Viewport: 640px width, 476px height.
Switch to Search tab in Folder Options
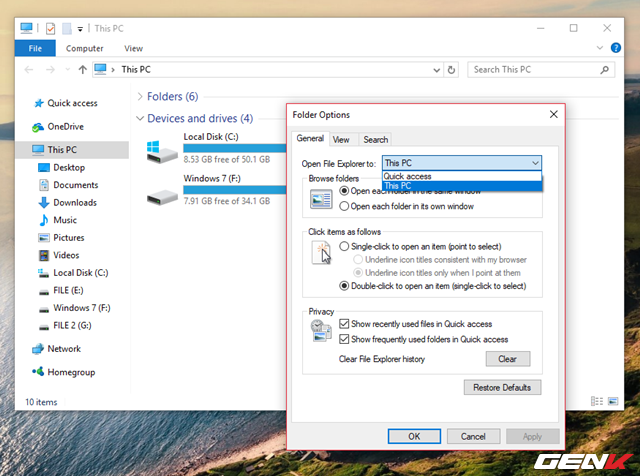coord(376,140)
